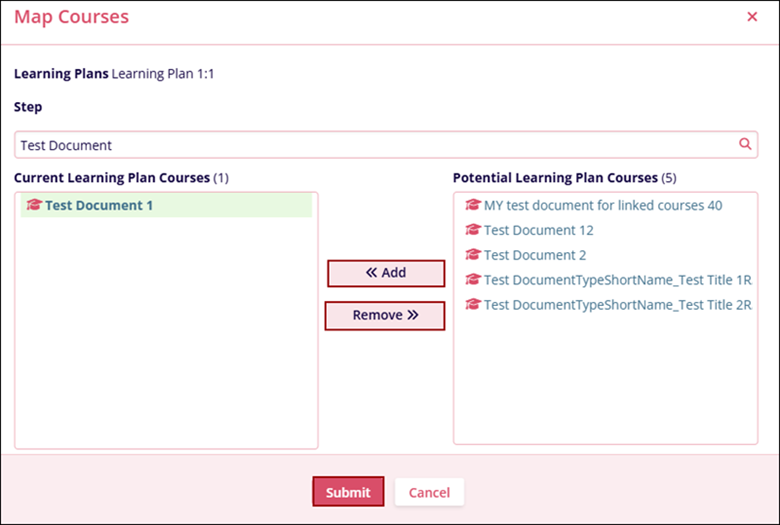Click empty area of Current Learning Plan Courses list
The height and width of the screenshot is (525, 780).
pyautogui.click(x=166, y=340)
